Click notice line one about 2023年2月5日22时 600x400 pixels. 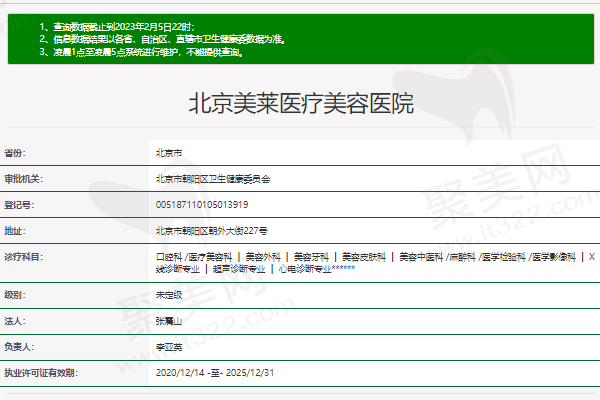[x=117, y=27]
